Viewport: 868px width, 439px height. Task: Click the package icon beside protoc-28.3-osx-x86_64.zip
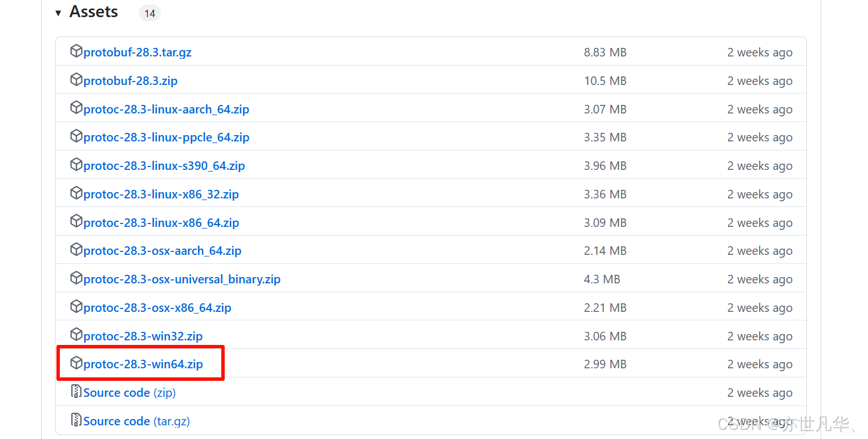(x=76, y=307)
